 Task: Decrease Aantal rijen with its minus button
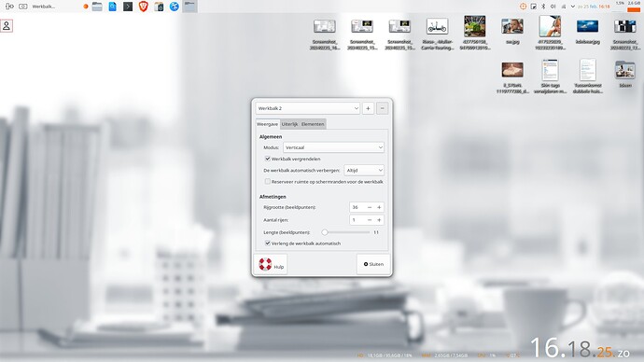[x=370, y=220]
